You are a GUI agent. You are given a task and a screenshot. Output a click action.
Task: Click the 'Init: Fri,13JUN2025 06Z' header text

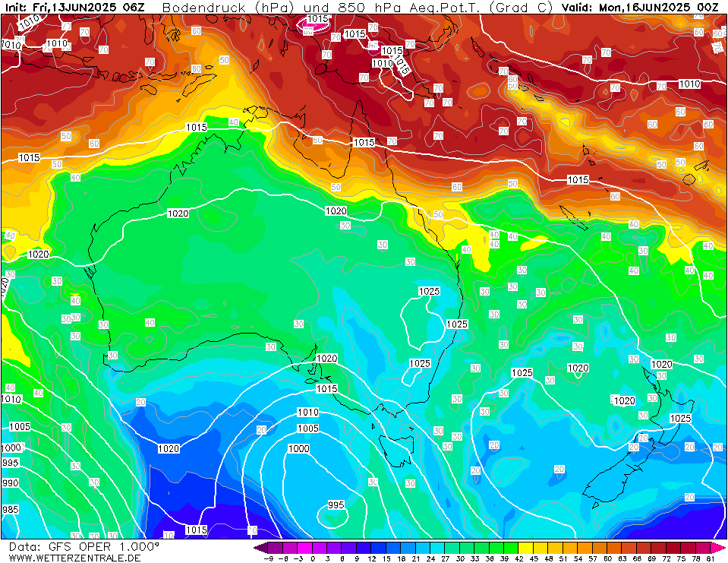76,8
